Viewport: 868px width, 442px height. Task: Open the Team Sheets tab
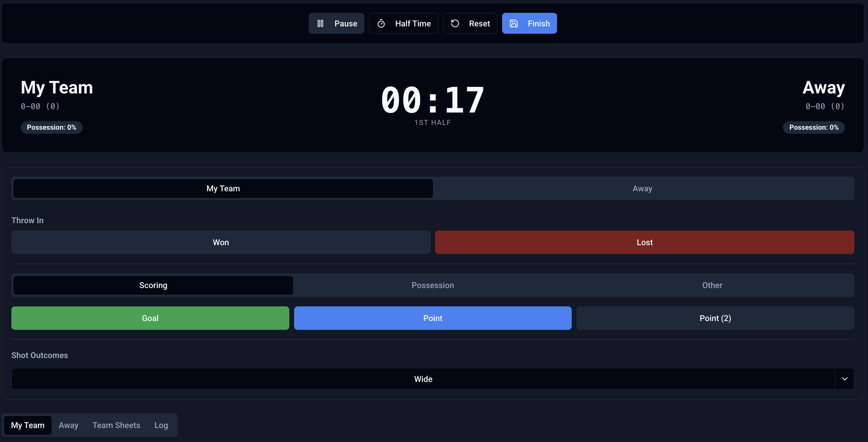[116, 425]
